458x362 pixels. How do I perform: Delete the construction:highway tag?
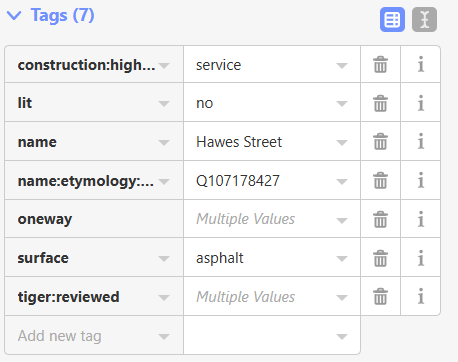coord(380,64)
